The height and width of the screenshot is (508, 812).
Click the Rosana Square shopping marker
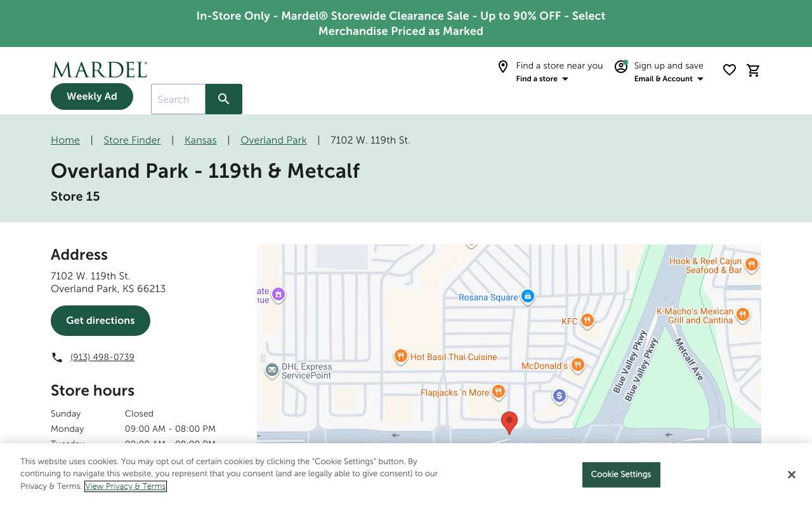pyautogui.click(x=527, y=297)
